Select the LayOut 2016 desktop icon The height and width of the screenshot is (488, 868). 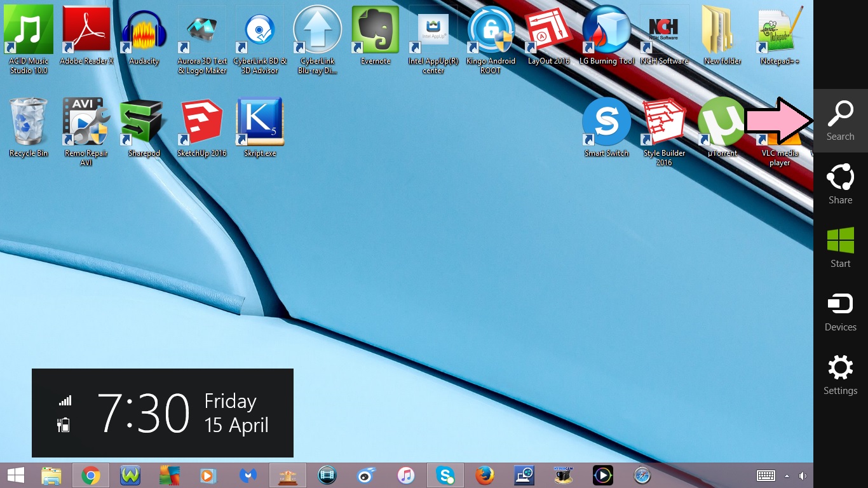pos(549,36)
